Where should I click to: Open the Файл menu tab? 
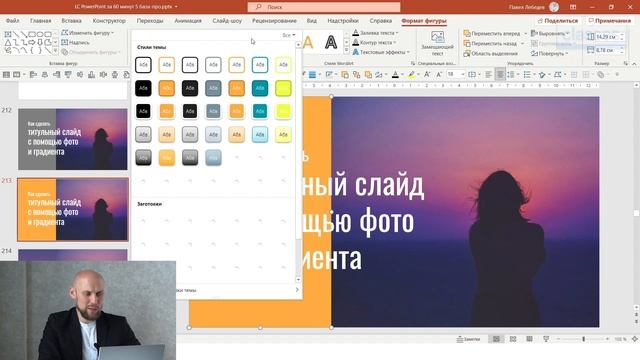[13, 20]
